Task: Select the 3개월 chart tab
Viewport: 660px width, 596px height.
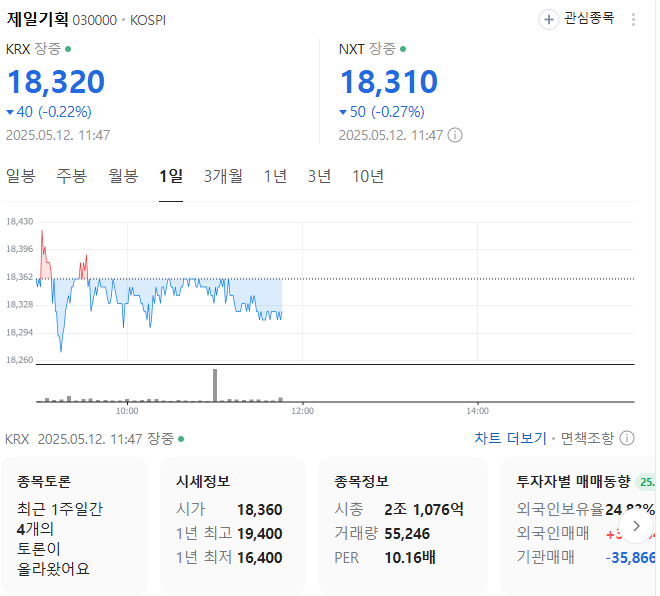Action: (224, 177)
